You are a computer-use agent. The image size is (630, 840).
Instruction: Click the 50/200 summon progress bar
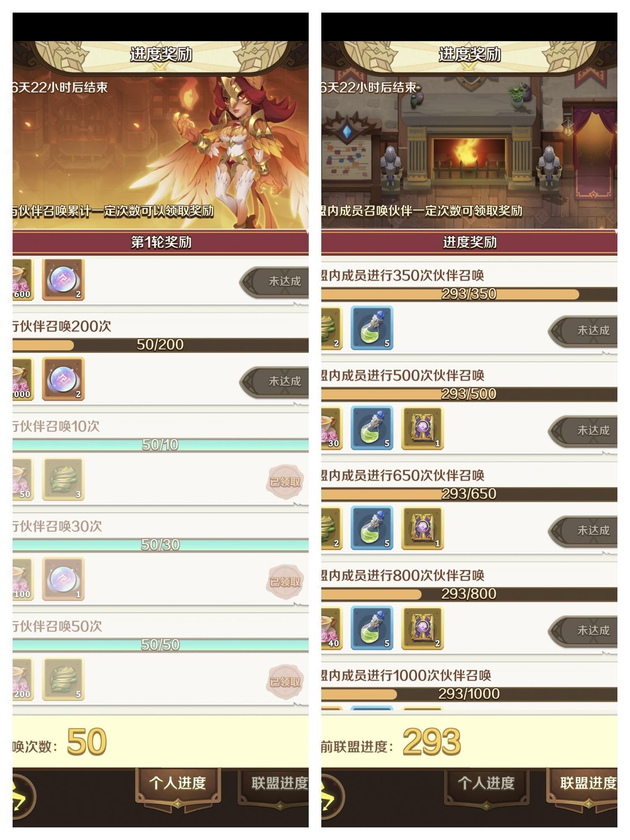pos(160,345)
